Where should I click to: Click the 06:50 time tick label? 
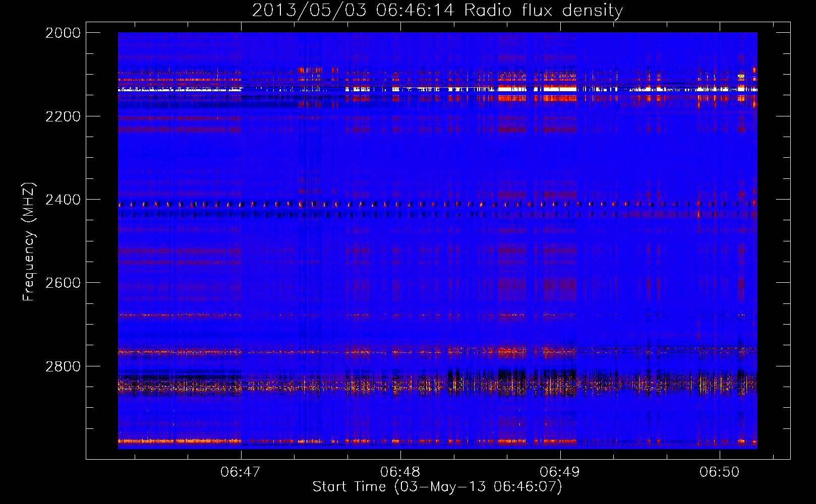coord(719,472)
